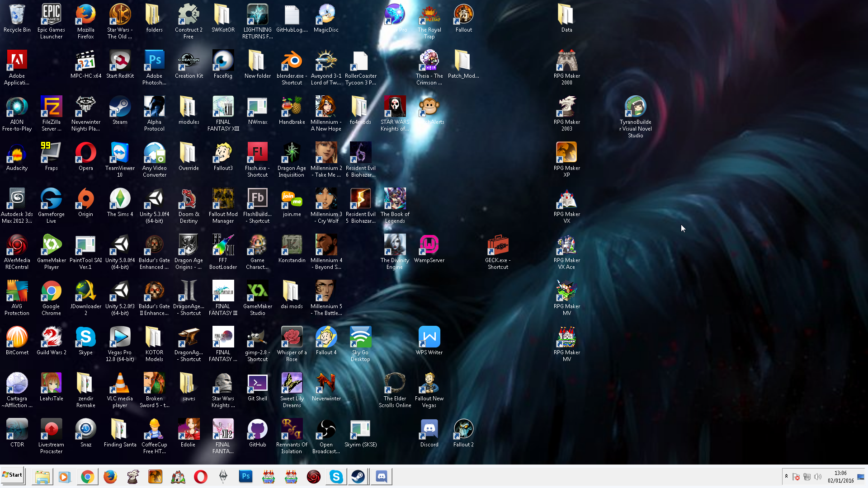Select Open Broadcaster desktop icon
Screen dimensions: 868x488
tap(326, 436)
